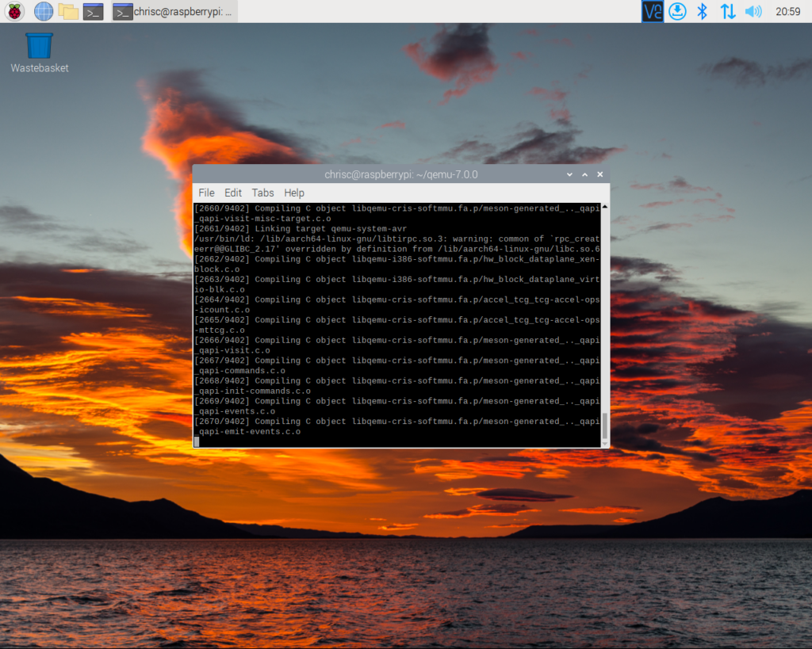Open the software updates download icon
This screenshot has height=649, width=812.
coord(677,11)
